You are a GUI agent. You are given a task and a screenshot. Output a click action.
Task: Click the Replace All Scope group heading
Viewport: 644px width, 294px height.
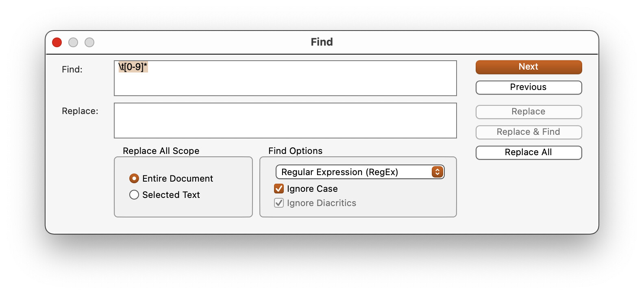pyautogui.click(x=161, y=151)
